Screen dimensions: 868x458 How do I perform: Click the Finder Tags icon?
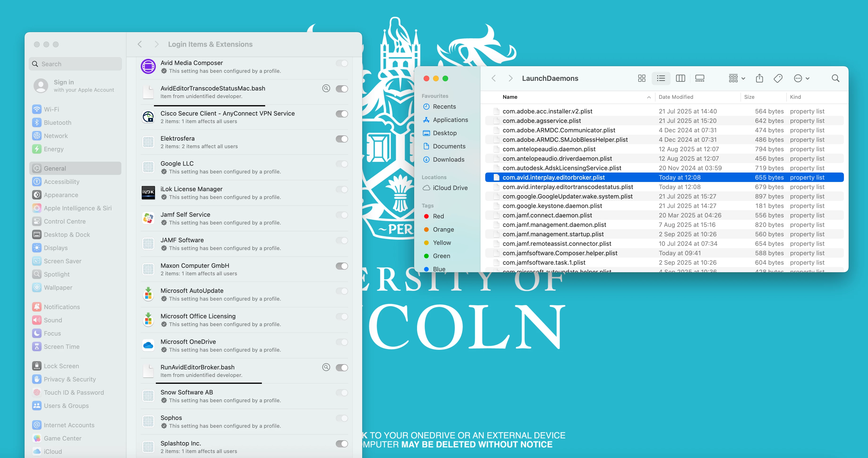(x=778, y=78)
